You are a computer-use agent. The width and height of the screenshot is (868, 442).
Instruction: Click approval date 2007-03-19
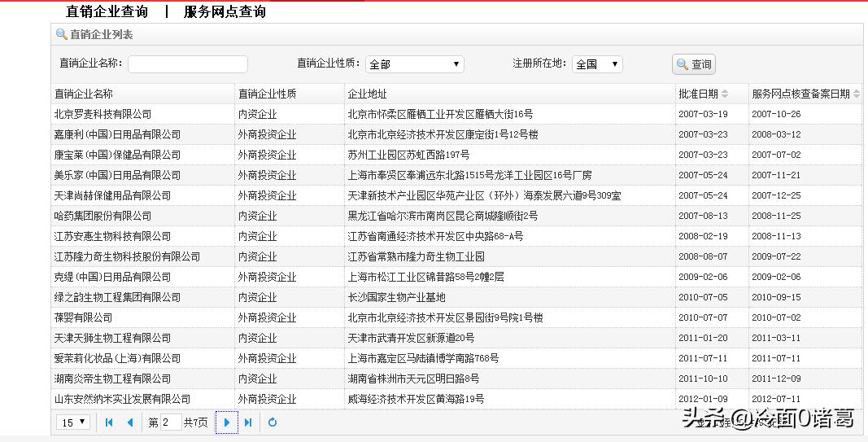click(x=703, y=114)
